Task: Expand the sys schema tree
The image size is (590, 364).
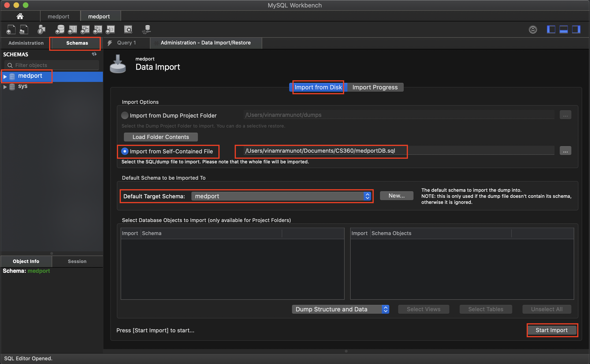Action: tap(5, 87)
